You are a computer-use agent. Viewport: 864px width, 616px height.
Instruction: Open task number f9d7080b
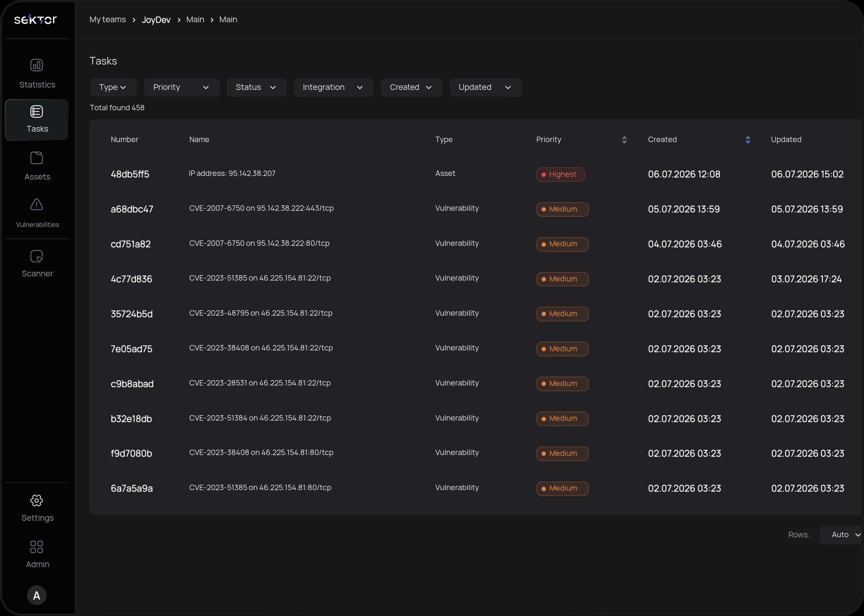131,453
